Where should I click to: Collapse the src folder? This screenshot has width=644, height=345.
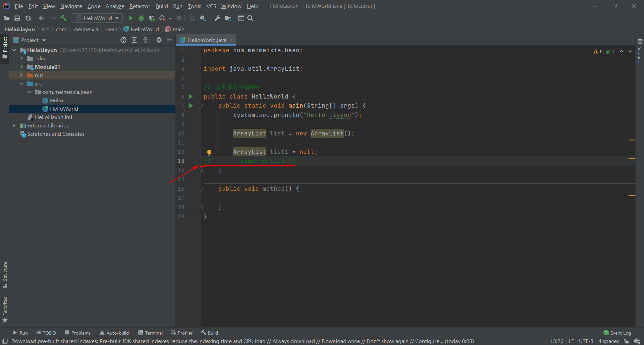tap(21, 83)
